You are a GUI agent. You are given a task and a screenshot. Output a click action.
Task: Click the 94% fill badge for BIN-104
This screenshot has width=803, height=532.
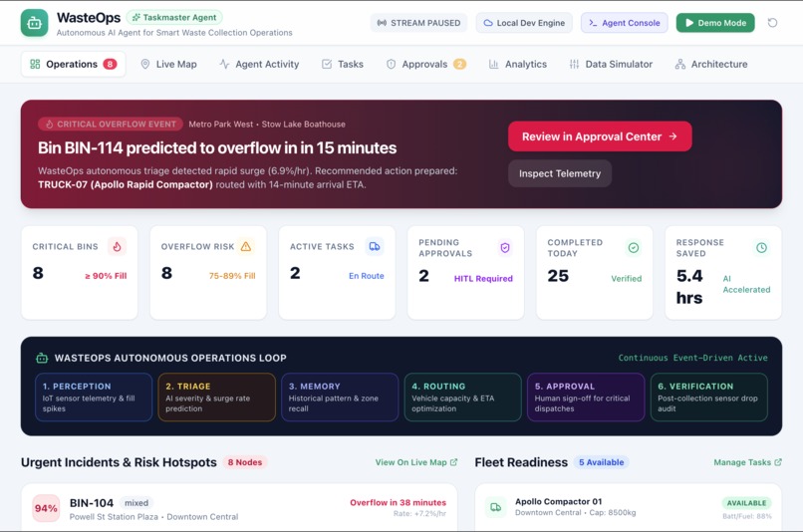(46, 508)
